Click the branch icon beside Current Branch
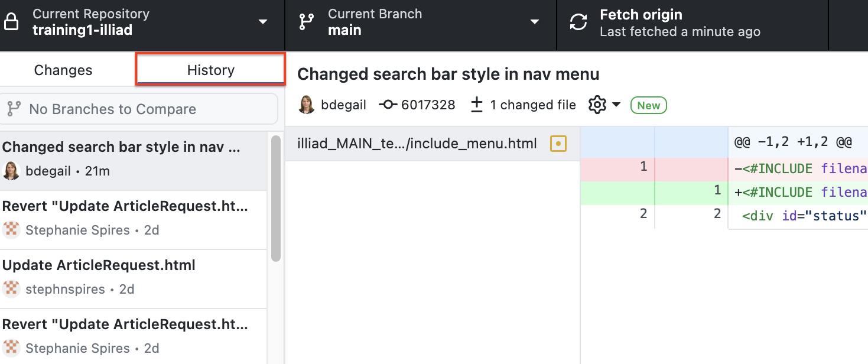The width and height of the screenshot is (868, 364). (x=305, y=21)
